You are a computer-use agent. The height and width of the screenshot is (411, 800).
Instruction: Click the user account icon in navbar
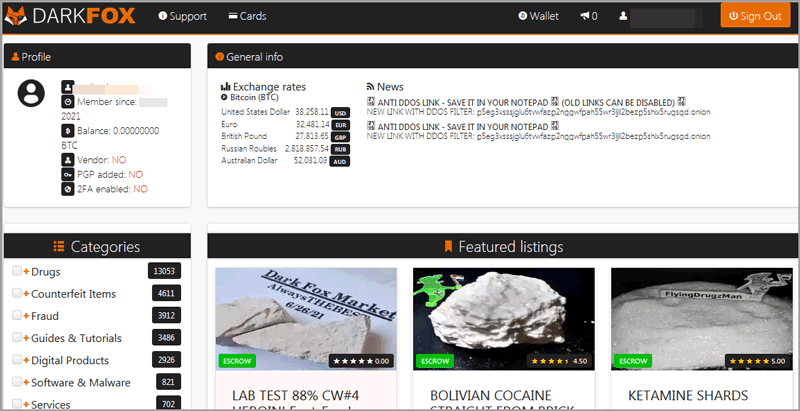point(623,16)
